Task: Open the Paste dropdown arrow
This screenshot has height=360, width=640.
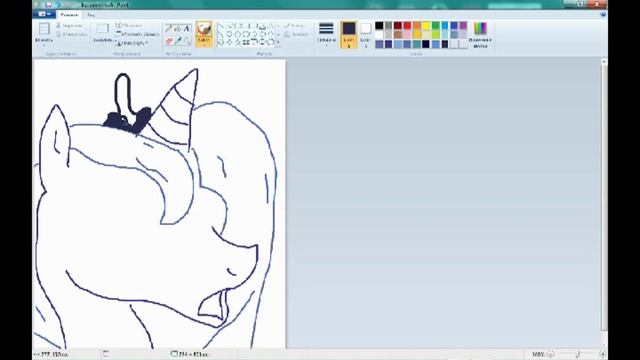Action: coord(44,44)
